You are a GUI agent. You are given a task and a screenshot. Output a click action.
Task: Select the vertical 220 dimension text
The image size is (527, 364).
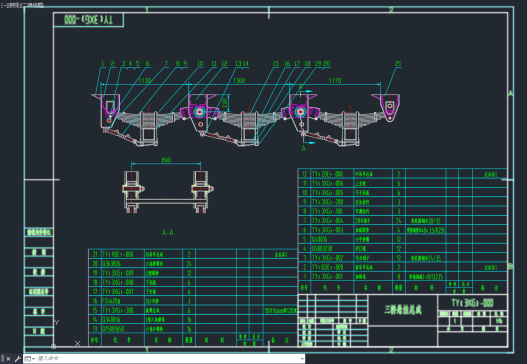(x=225, y=103)
